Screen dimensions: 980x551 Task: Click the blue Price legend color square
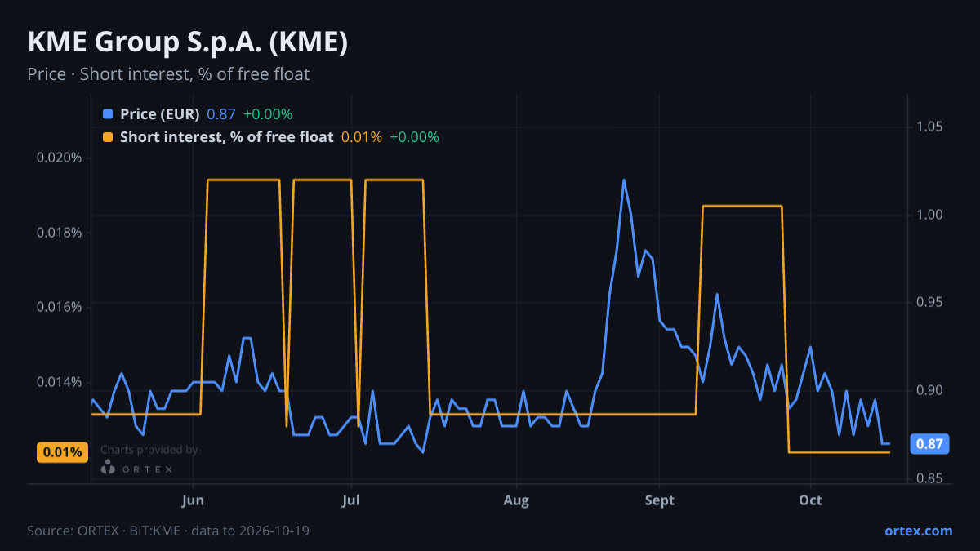pyautogui.click(x=108, y=113)
